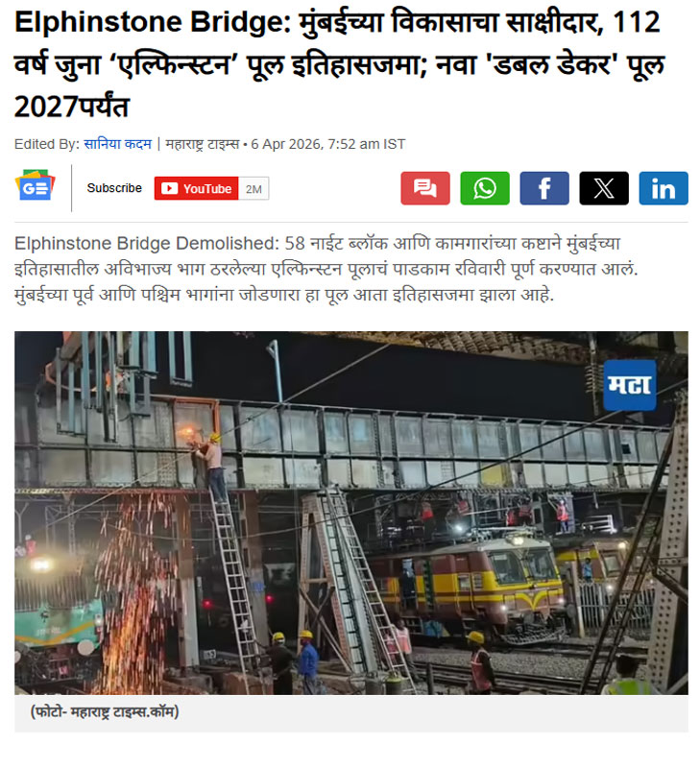Click the red YouTube subscribe button
700x768 pixels.
coord(197,188)
